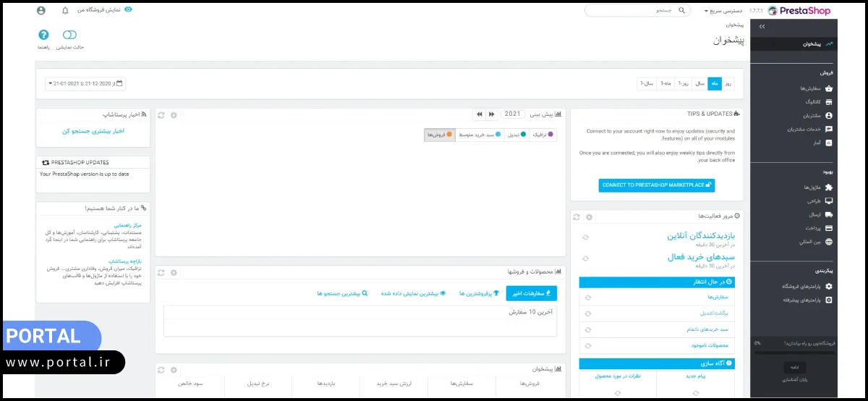Screen dimensions: 868x401
Task: Select the روز-1 previous day range
Action: click(684, 84)
